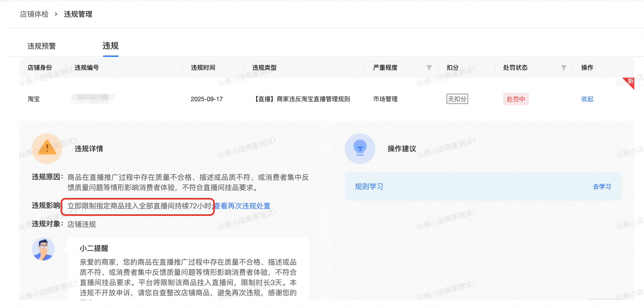Click the date 2025-09-17 cell
The image size is (644, 307).
[x=207, y=99]
